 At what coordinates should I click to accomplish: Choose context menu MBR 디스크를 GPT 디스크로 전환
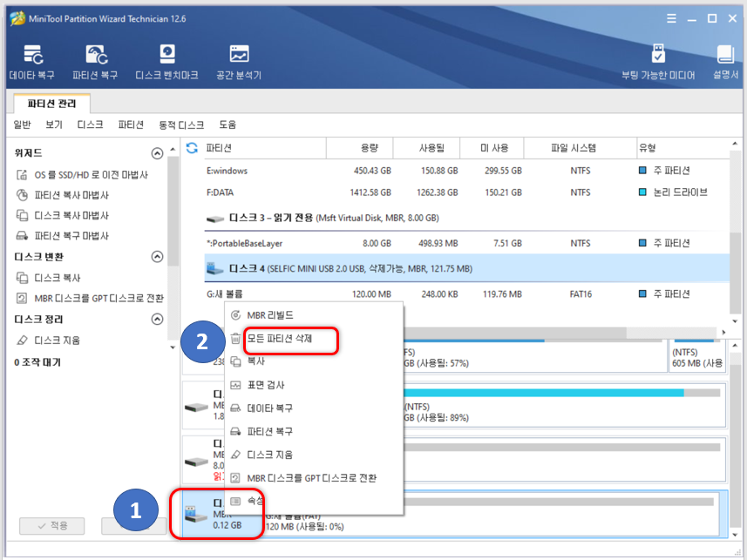[315, 478]
